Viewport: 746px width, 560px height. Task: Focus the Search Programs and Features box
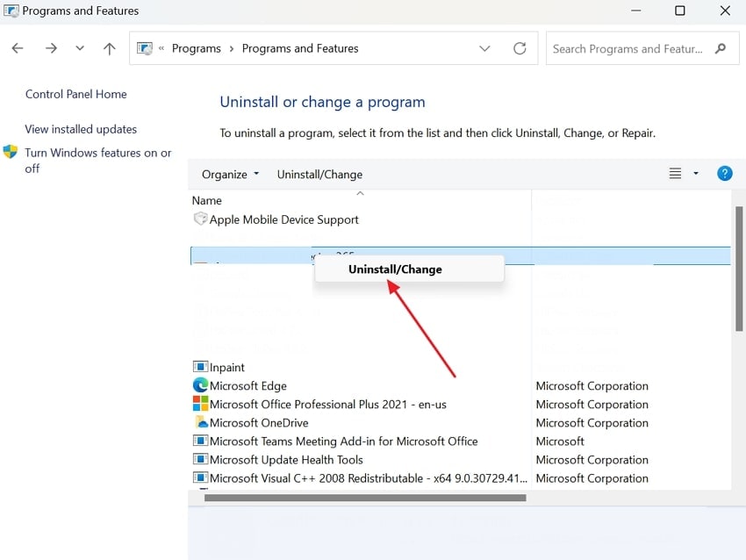(x=642, y=48)
